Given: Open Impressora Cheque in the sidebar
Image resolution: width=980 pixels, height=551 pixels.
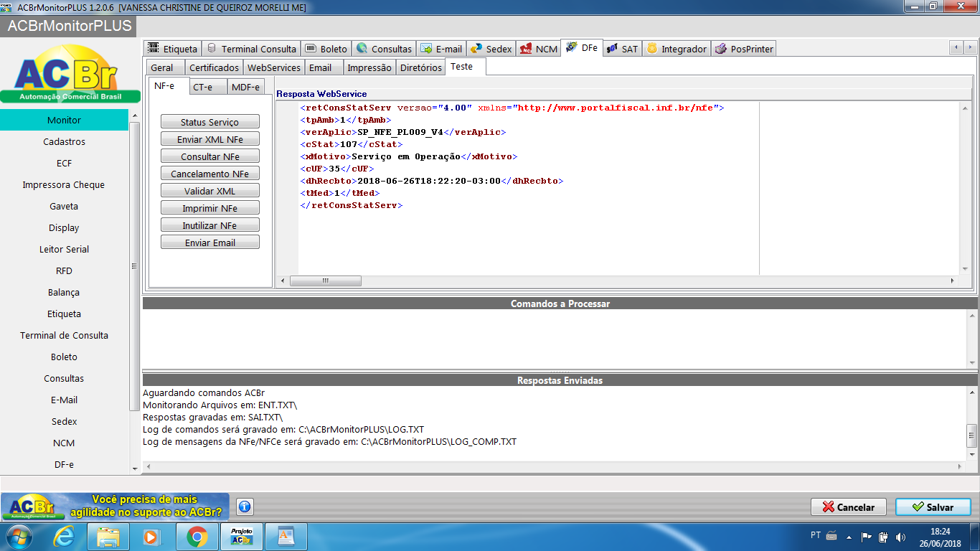Looking at the screenshot, I should coord(65,184).
